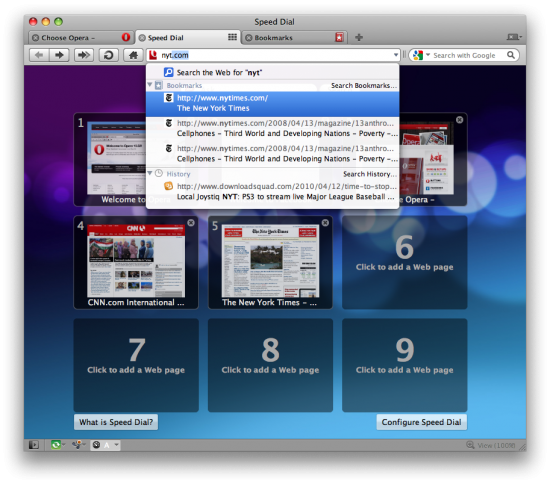Collapse the Bookmarks section in suggestions
This screenshot has width=550, height=484.
[x=150, y=85]
